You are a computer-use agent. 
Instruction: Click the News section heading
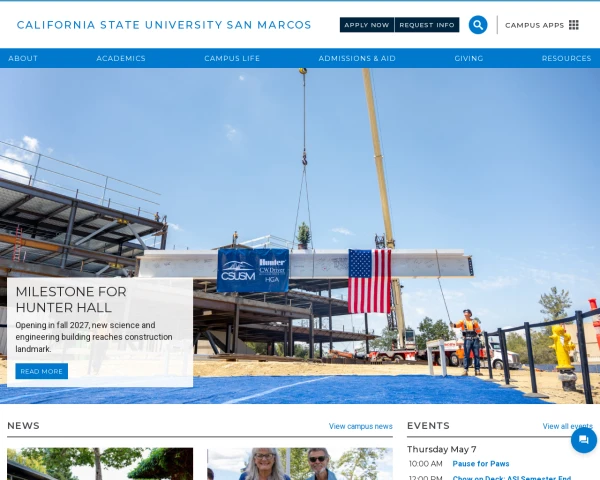[23, 426]
